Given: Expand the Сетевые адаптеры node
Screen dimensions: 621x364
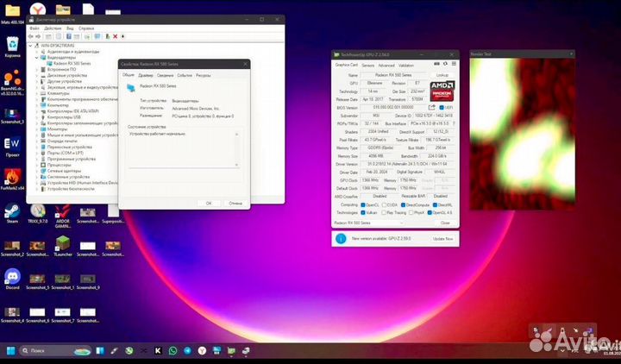Looking at the screenshot, I should click(37, 171).
